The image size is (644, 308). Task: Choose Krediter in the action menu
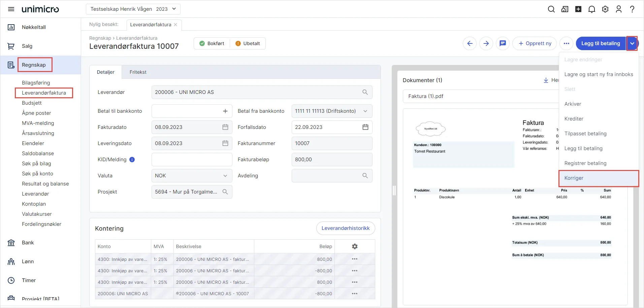coord(574,119)
